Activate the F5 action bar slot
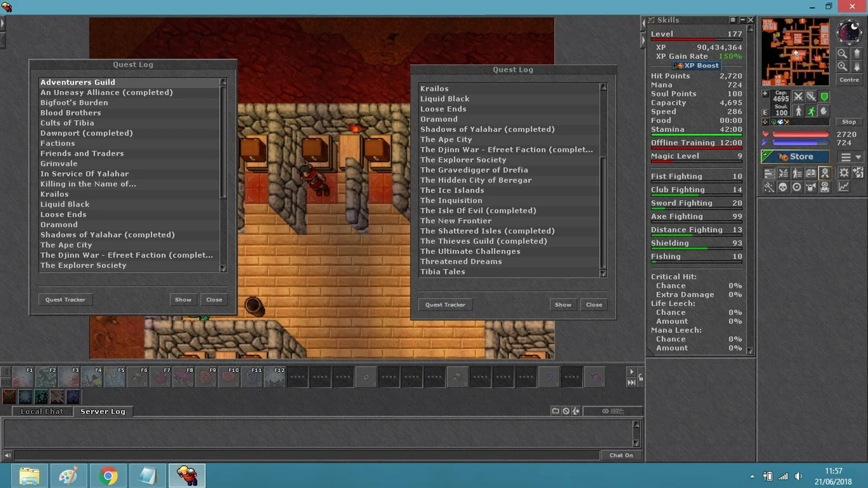The image size is (868, 488). [x=115, y=377]
